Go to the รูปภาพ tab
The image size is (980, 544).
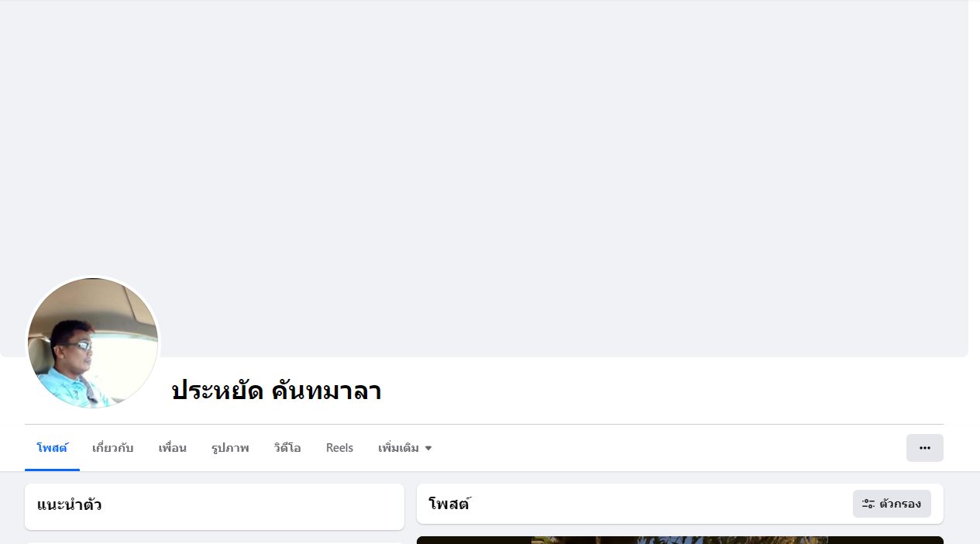tap(230, 448)
